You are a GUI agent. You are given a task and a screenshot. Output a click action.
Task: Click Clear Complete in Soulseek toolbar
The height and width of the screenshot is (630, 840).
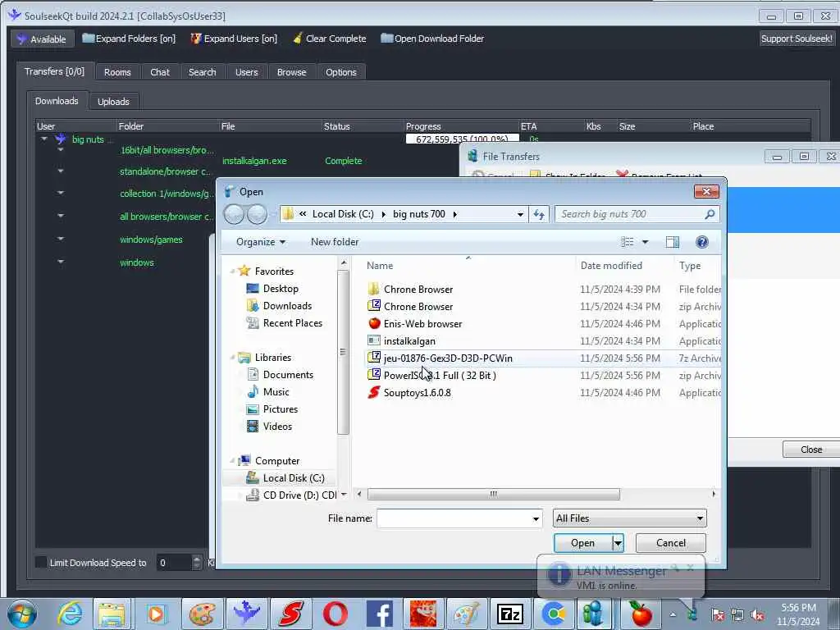[x=330, y=39]
